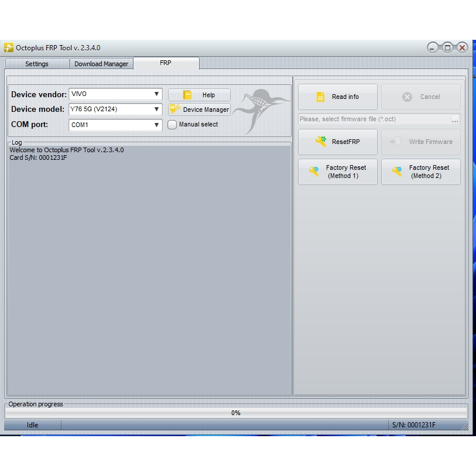Screen dimensions: 476x476
Task: Click the Operation progress bar
Action: tap(236, 413)
